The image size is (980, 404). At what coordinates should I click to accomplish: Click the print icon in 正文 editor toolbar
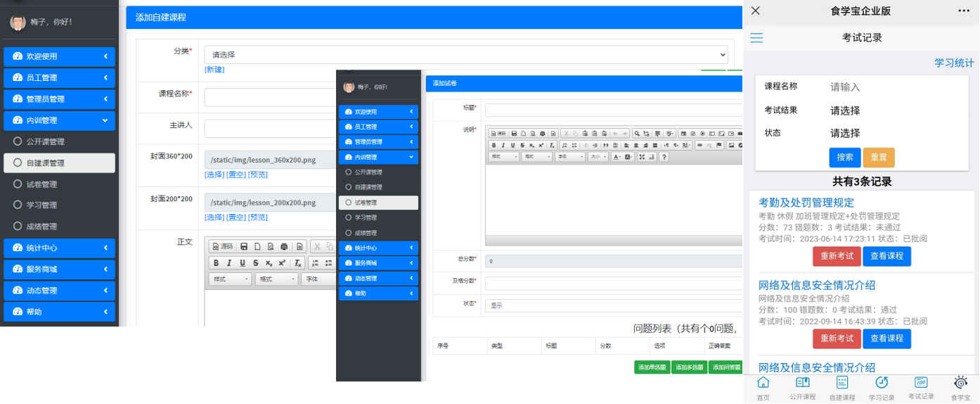point(283,246)
